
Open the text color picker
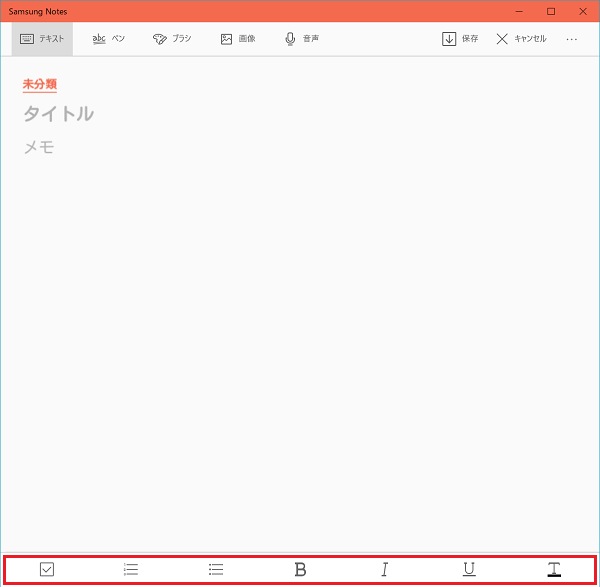pos(554,569)
